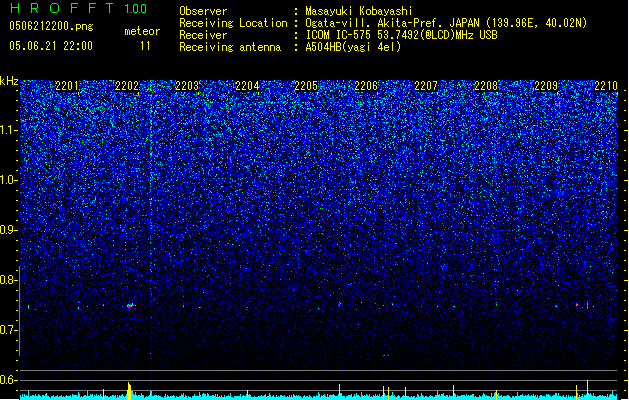This screenshot has width=629, height=400.
Task: Select observer name Masayuki Kobayashi
Action: coord(359,11)
